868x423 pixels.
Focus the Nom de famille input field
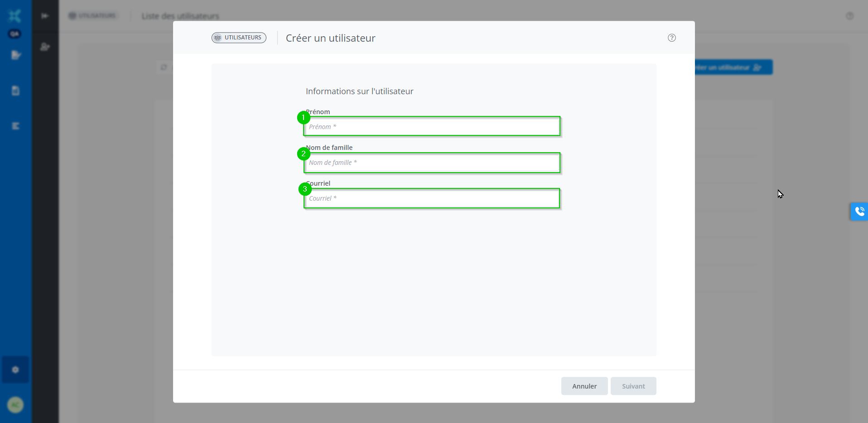(432, 163)
